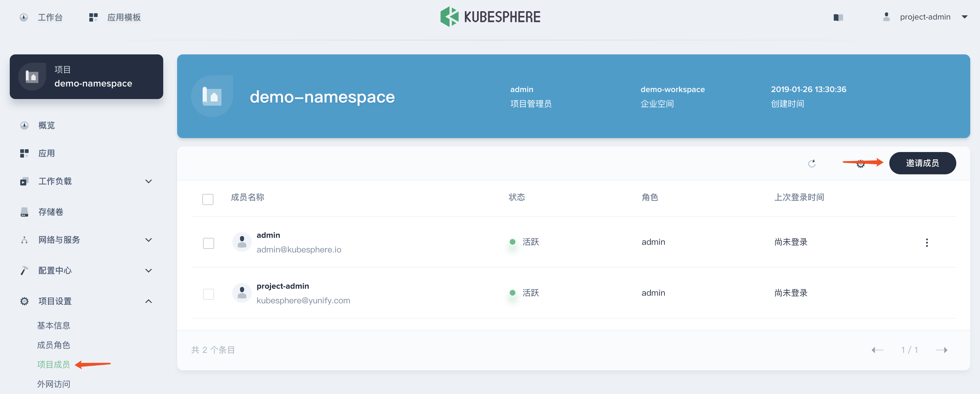Go to the next page arrow
980x394 pixels.
pos(941,350)
